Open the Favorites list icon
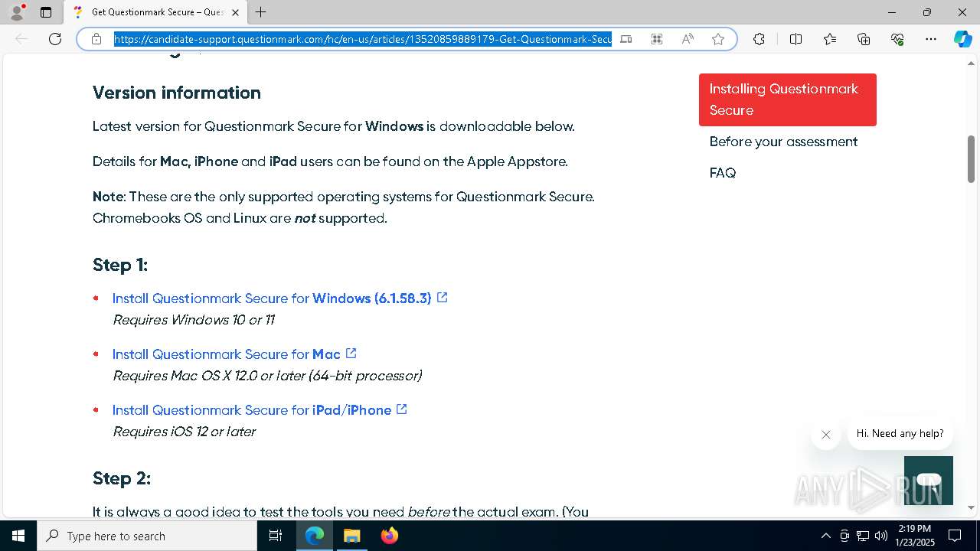980x551 pixels. tap(830, 39)
